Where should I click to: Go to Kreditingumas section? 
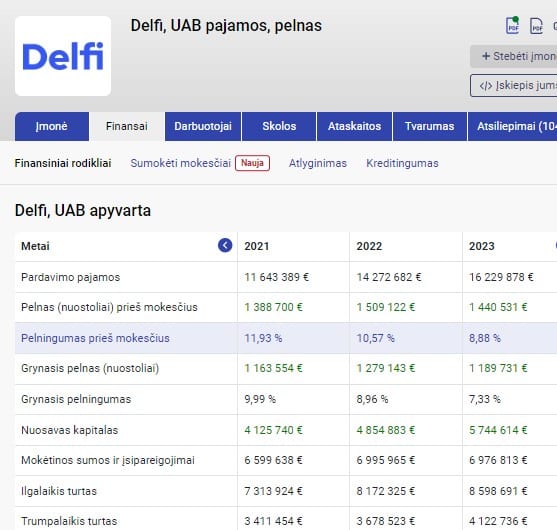(402, 163)
